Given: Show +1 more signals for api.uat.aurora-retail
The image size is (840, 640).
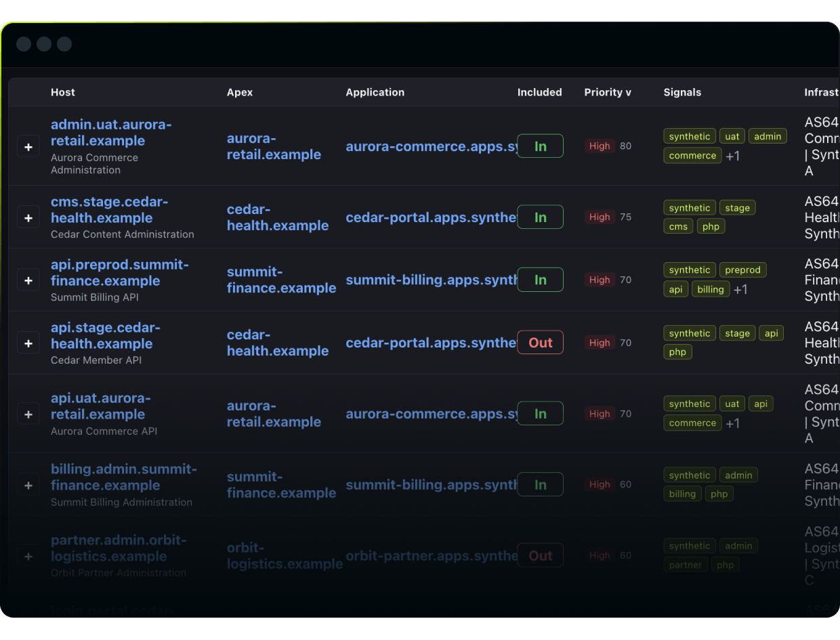Looking at the screenshot, I should 733,423.
